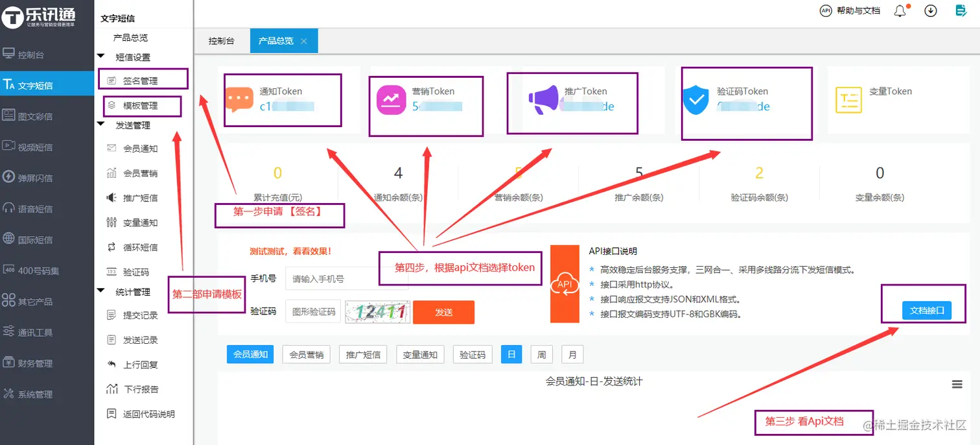Open 帮助与文档 in the top bar
The width and height of the screenshot is (980, 445).
[850, 10]
